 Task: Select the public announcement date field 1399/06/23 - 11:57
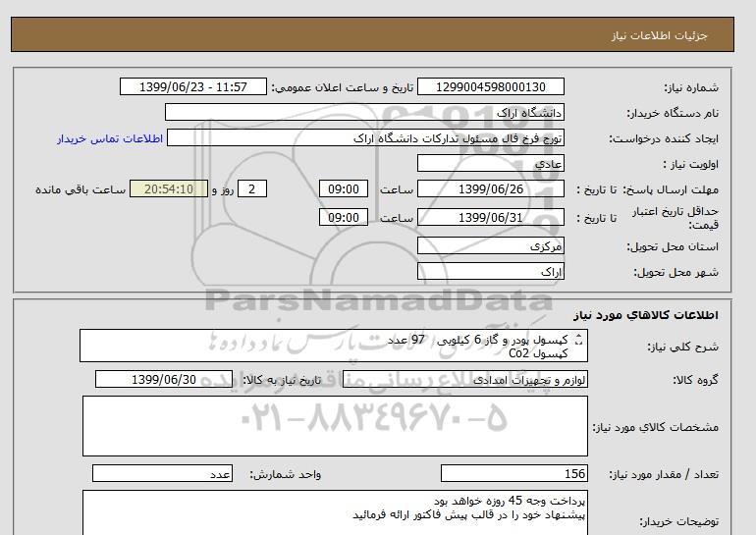192,86
